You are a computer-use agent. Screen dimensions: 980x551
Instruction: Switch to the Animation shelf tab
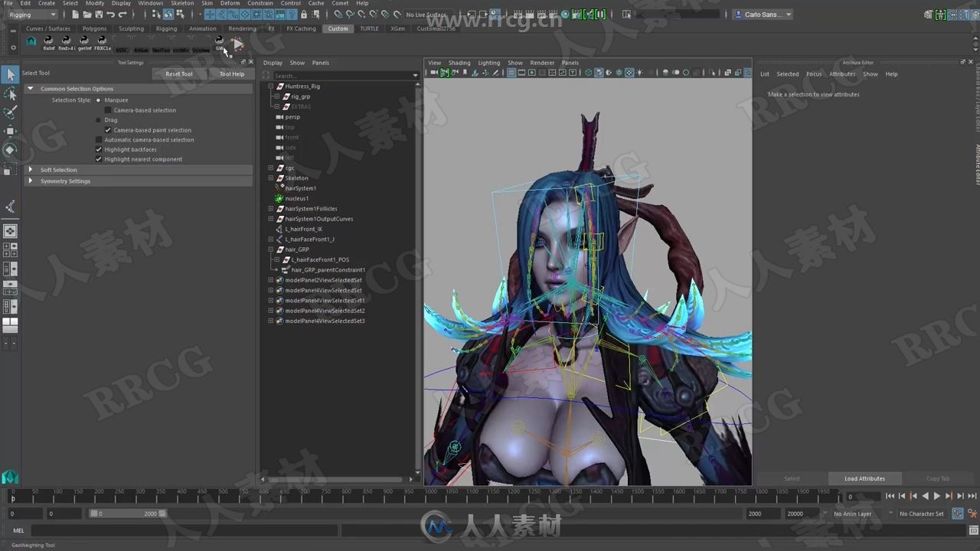(203, 28)
